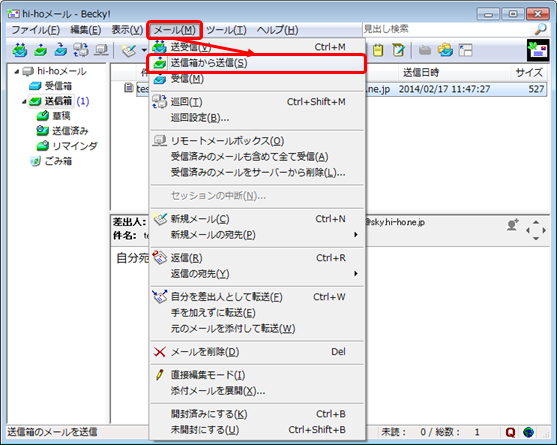Expand 返信の宛先(Y) submenu
This screenshot has width=557, height=445.
point(258,274)
